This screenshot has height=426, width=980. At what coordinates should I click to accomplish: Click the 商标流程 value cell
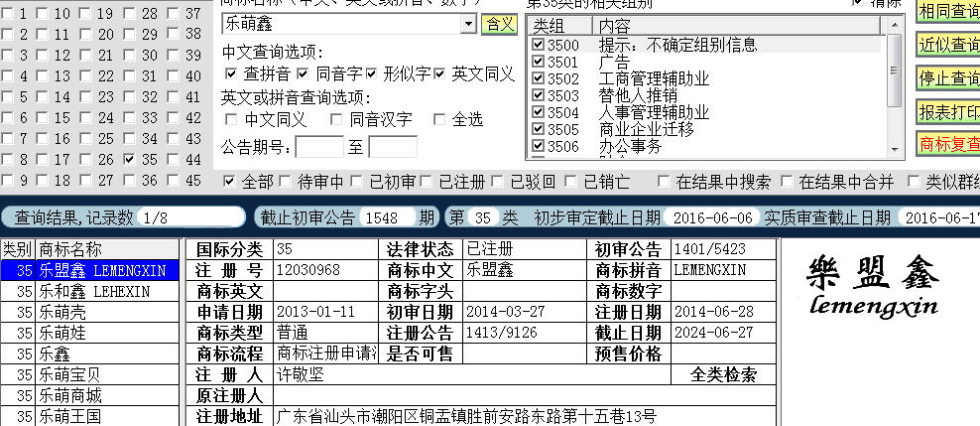[x=327, y=354]
